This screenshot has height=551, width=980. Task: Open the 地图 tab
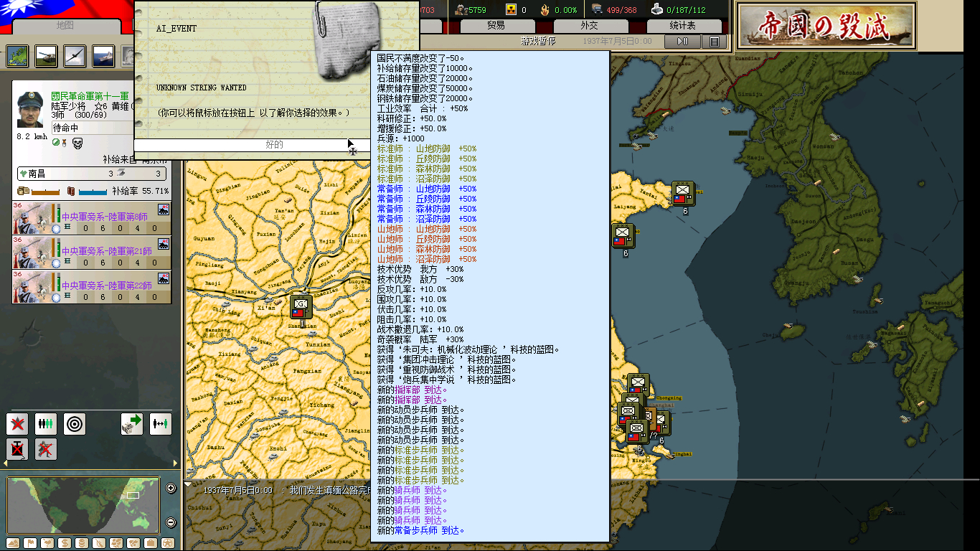tap(65, 26)
